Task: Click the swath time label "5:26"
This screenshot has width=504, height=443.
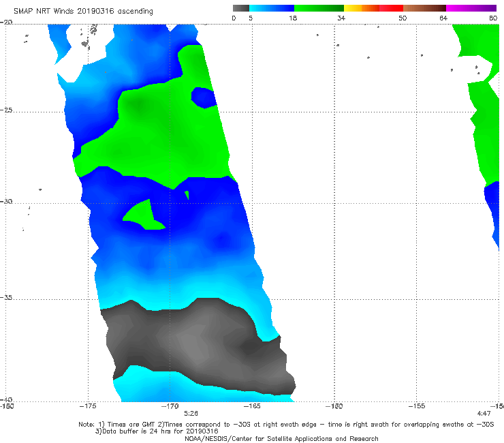Action: [x=191, y=414]
